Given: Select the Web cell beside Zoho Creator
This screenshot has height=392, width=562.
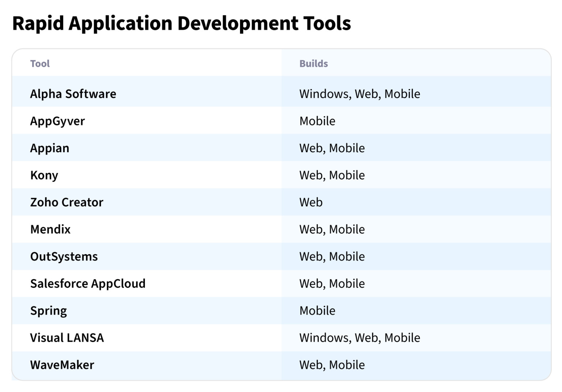Looking at the screenshot, I should click(311, 202).
